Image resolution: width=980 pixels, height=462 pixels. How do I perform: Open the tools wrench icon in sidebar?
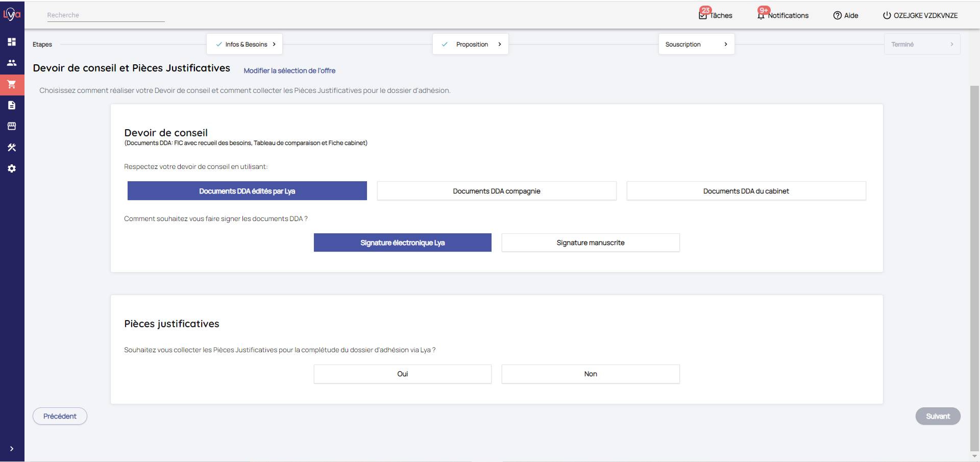point(12,148)
